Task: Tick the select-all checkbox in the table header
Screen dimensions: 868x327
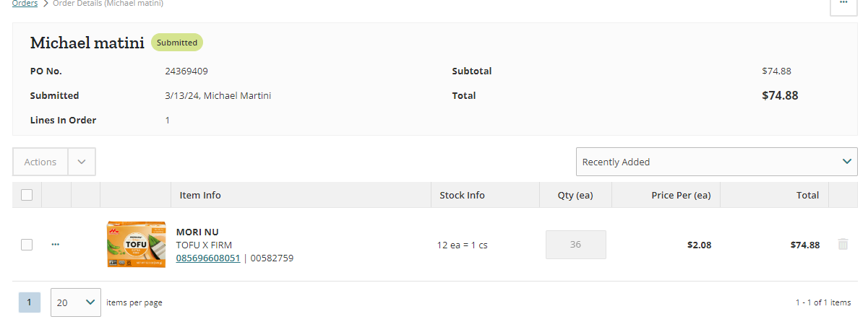Action: (27, 195)
